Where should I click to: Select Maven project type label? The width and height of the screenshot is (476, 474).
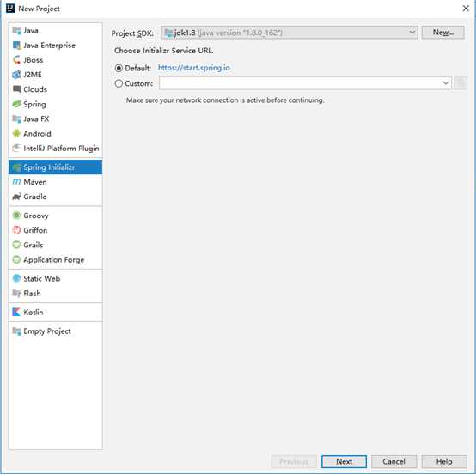(x=35, y=182)
